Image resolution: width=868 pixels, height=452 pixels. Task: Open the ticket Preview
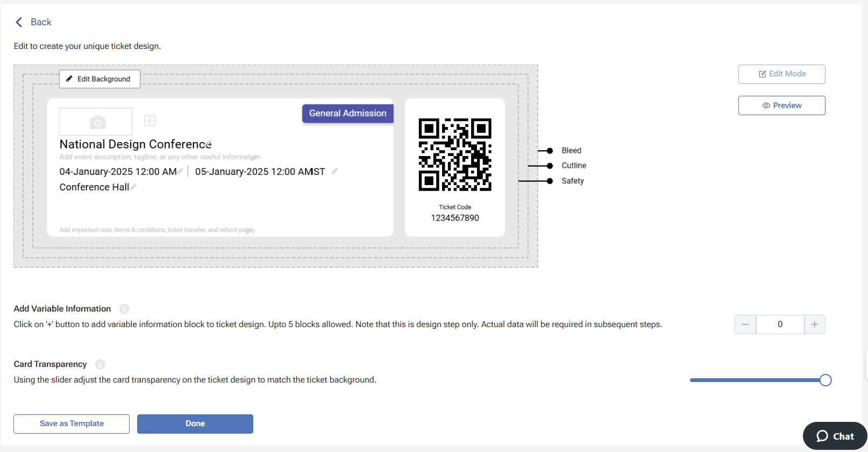781,105
